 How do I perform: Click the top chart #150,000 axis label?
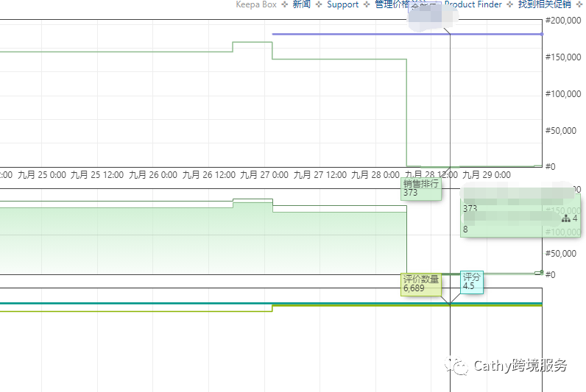[563, 57]
